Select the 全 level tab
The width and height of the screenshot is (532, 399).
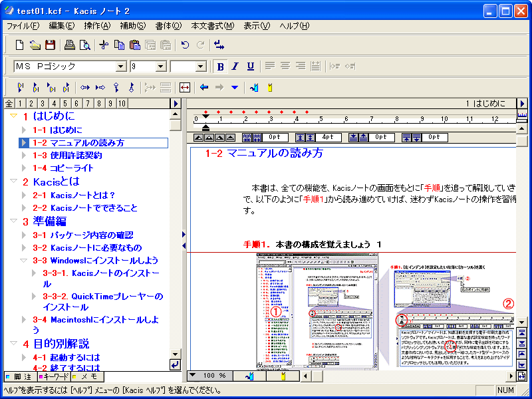click(9, 104)
